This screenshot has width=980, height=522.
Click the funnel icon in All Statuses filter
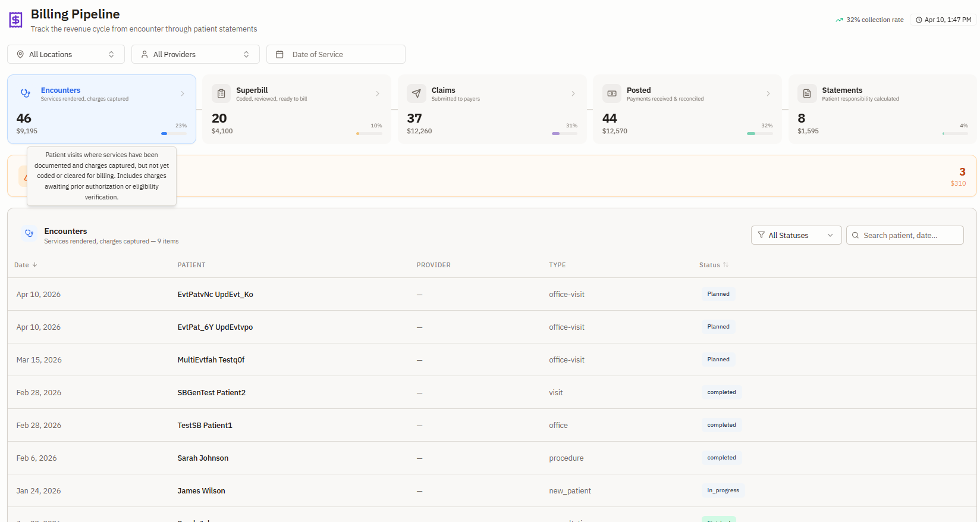(x=761, y=235)
